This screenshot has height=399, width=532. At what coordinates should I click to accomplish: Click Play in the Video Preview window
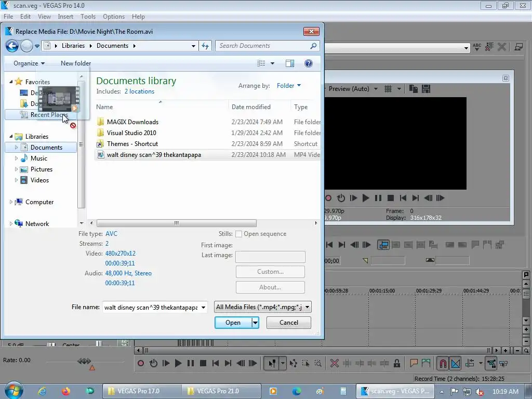[x=365, y=198]
